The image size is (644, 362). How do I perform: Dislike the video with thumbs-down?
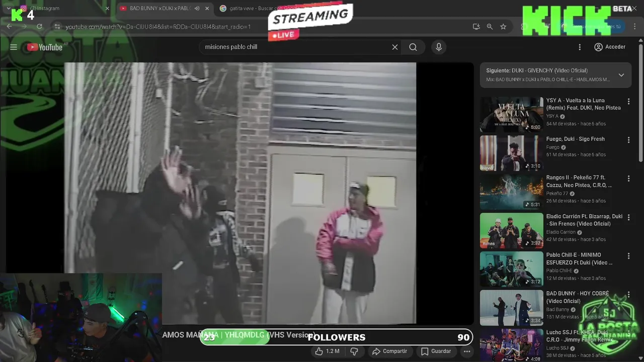click(354, 351)
